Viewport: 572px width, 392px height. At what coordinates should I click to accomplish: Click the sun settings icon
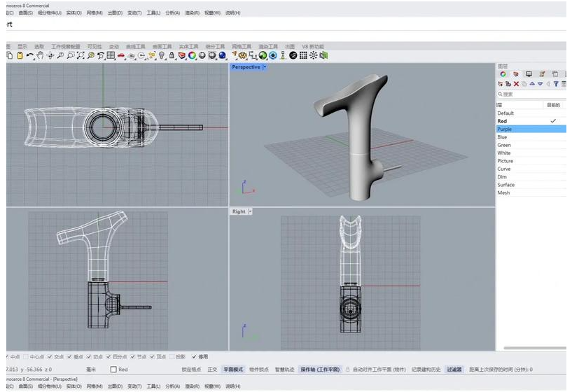point(314,55)
